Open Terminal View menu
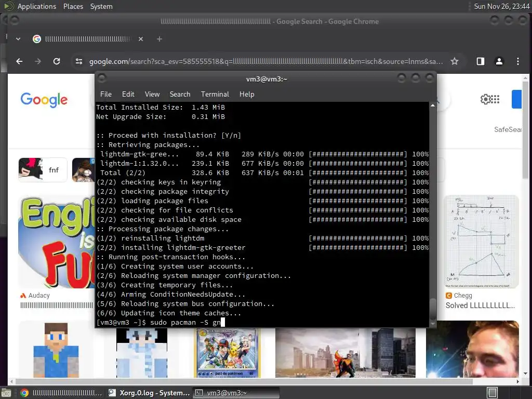 point(152,95)
